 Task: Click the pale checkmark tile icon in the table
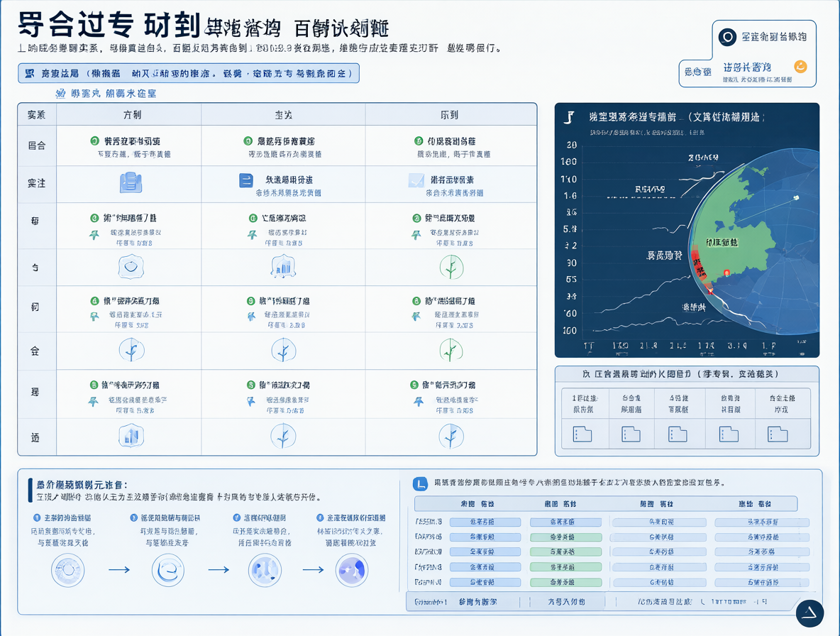pyautogui.click(x=416, y=180)
